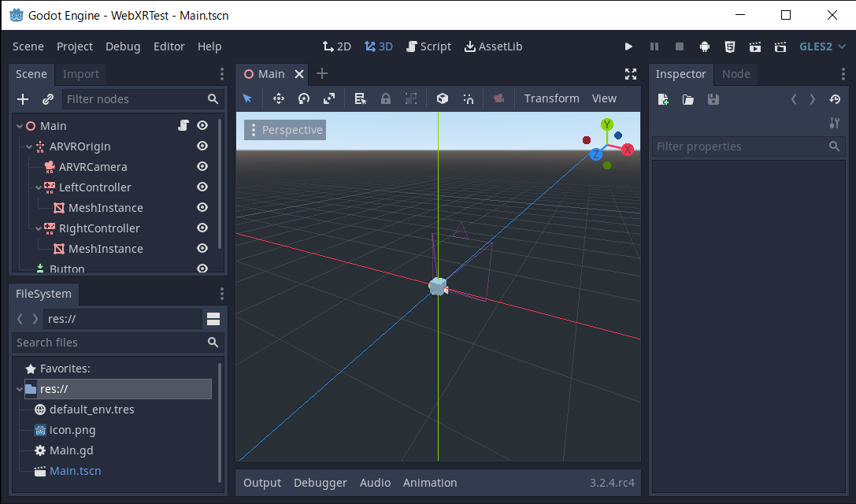Add a new node with plus icon
Image resolution: width=856 pixels, height=504 pixels.
(23, 99)
